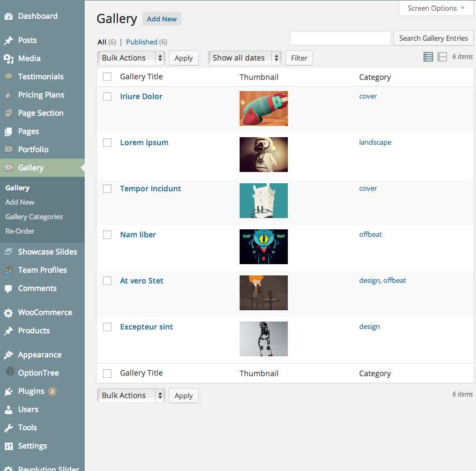Open Gallery Categories in the submenu
Screen dimensions: 476x471
[34, 216]
